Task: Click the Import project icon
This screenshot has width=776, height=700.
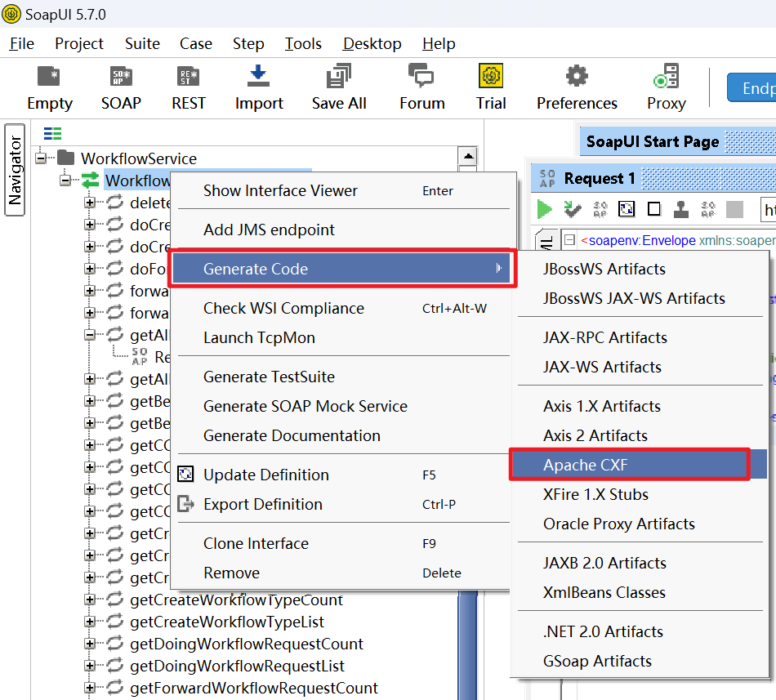Action: coord(258,77)
